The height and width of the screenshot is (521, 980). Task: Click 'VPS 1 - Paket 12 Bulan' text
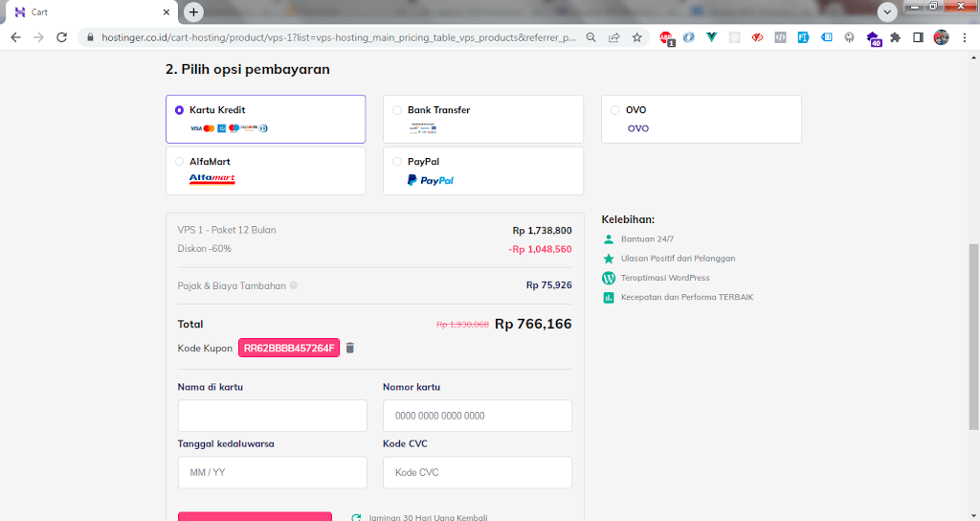[227, 230]
